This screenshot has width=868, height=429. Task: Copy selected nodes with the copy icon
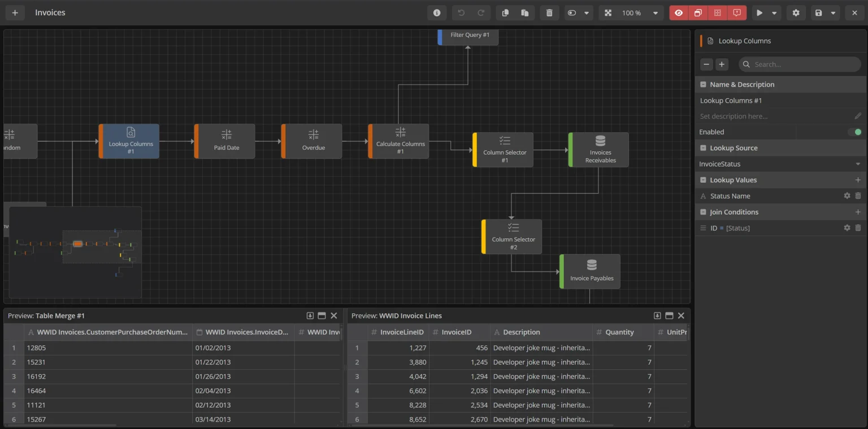point(506,13)
